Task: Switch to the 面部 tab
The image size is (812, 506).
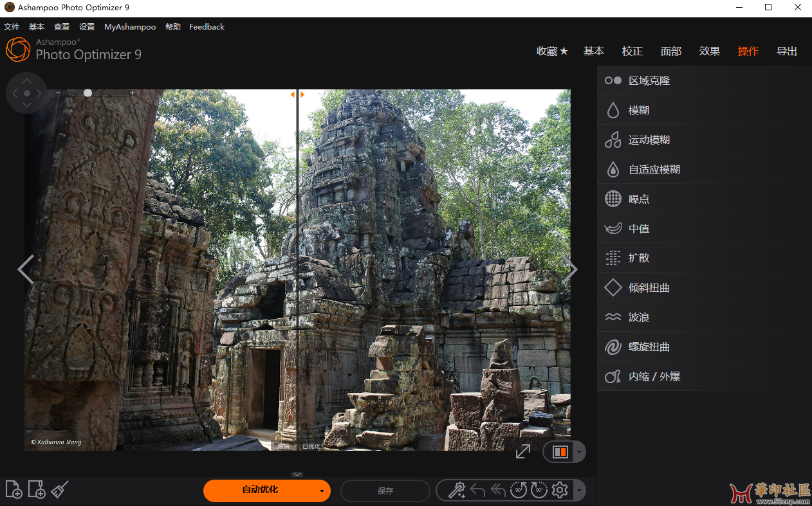Action: (671, 51)
